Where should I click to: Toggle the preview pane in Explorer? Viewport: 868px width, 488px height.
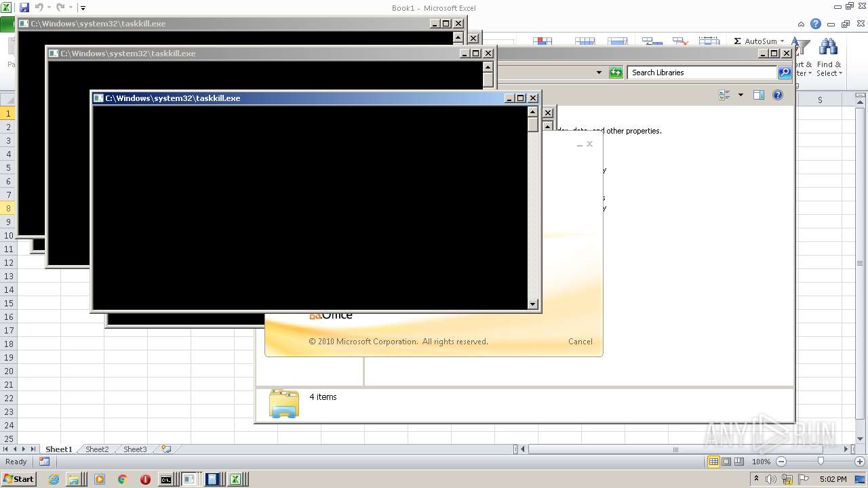tap(759, 95)
